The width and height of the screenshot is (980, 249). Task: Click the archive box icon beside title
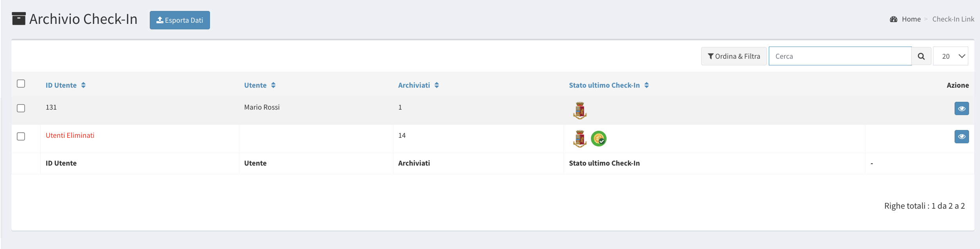[19, 18]
